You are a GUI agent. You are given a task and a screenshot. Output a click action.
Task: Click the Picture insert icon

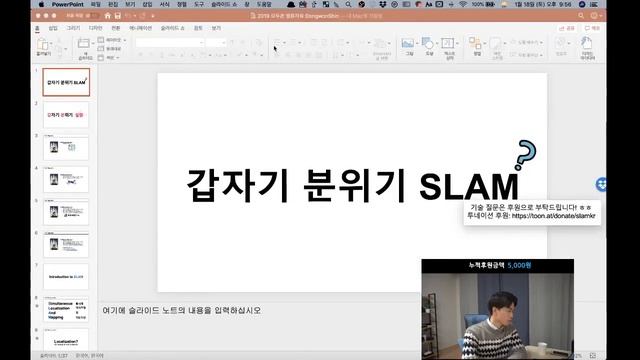(408, 43)
